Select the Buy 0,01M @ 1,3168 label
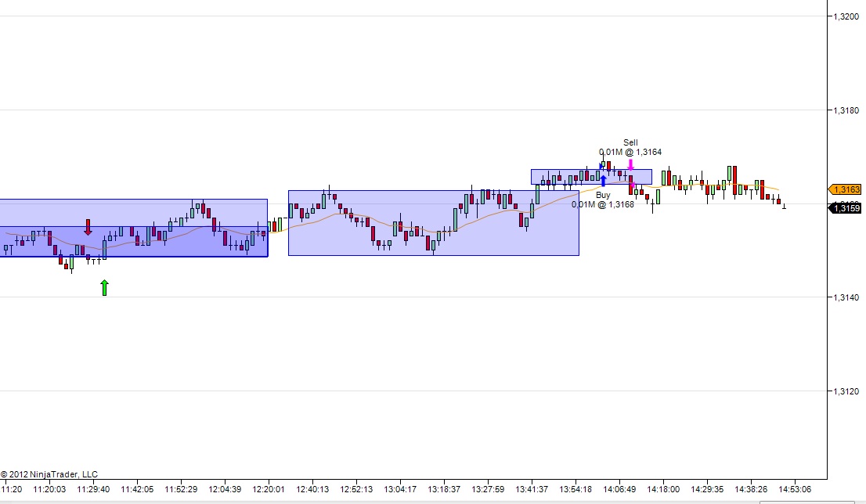866x504 pixels. point(603,200)
